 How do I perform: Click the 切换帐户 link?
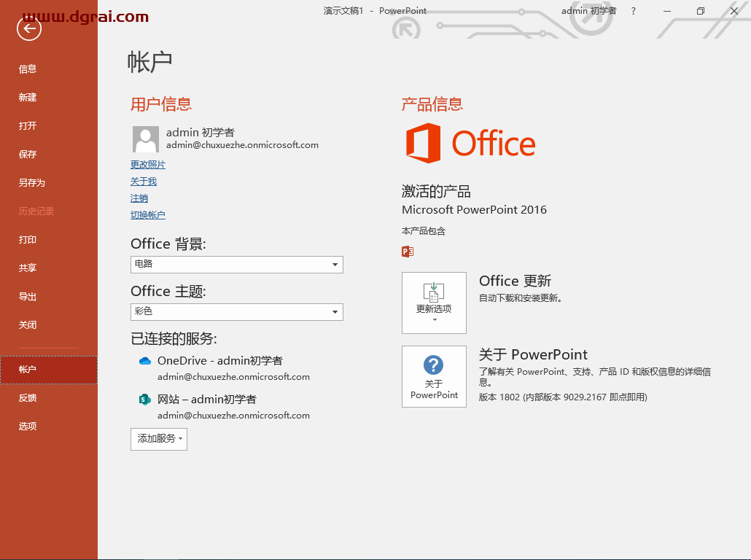coord(148,215)
